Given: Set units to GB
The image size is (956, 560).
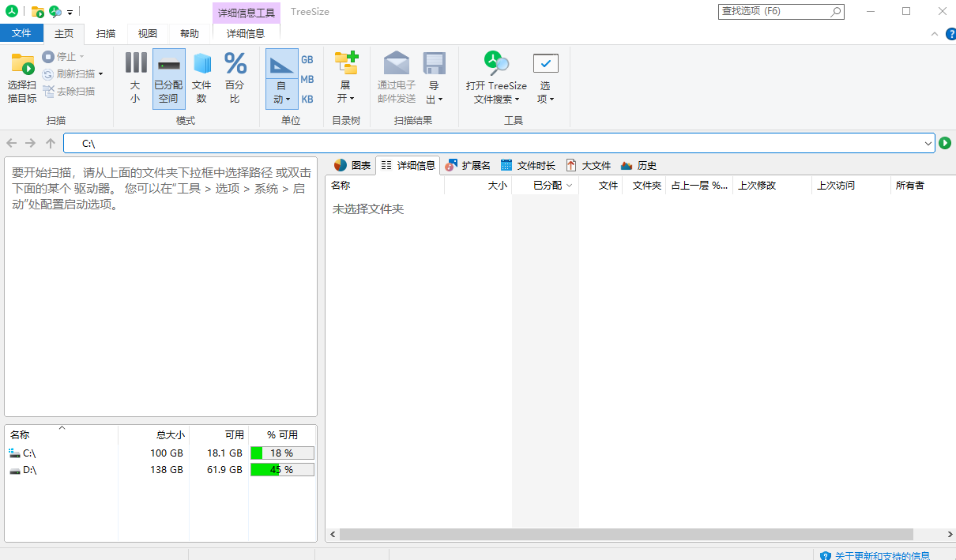Looking at the screenshot, I should pyautogui.click(x=307, y=59).
